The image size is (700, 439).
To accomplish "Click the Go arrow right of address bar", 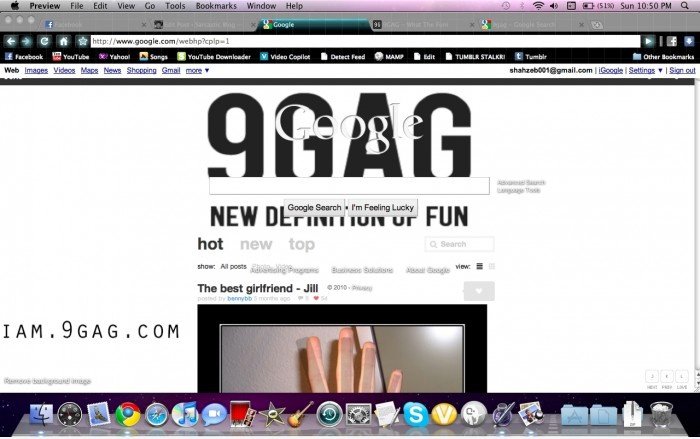I will click(648, 42).
